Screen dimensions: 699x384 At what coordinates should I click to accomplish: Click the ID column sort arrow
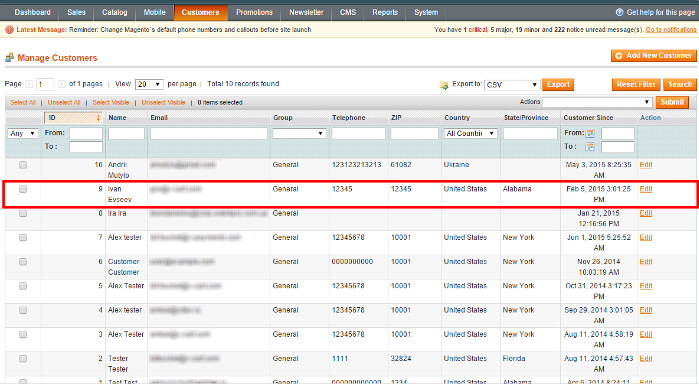98,118
